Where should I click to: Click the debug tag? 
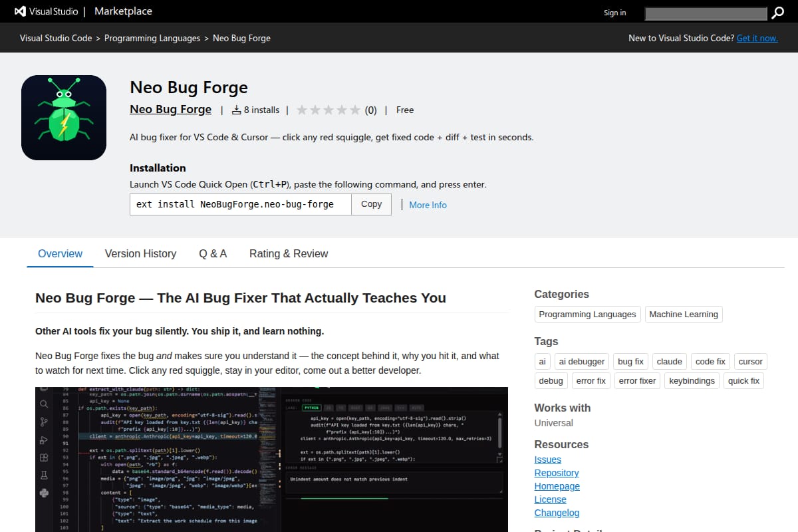551,380
